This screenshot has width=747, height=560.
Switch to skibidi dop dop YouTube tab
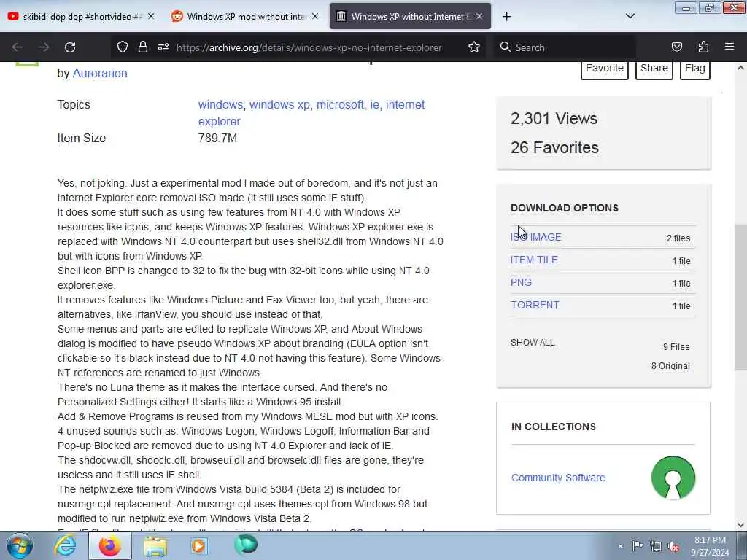click(81, 16)
